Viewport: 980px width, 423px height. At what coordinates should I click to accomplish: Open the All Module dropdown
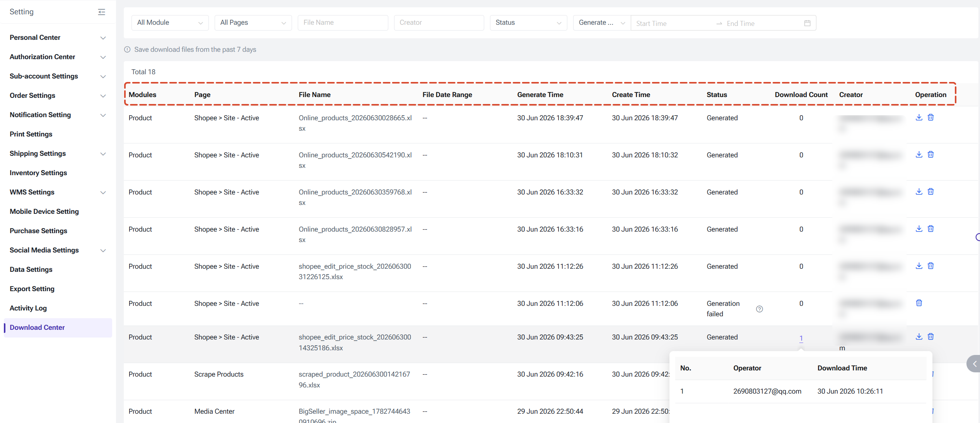(170, 23)
